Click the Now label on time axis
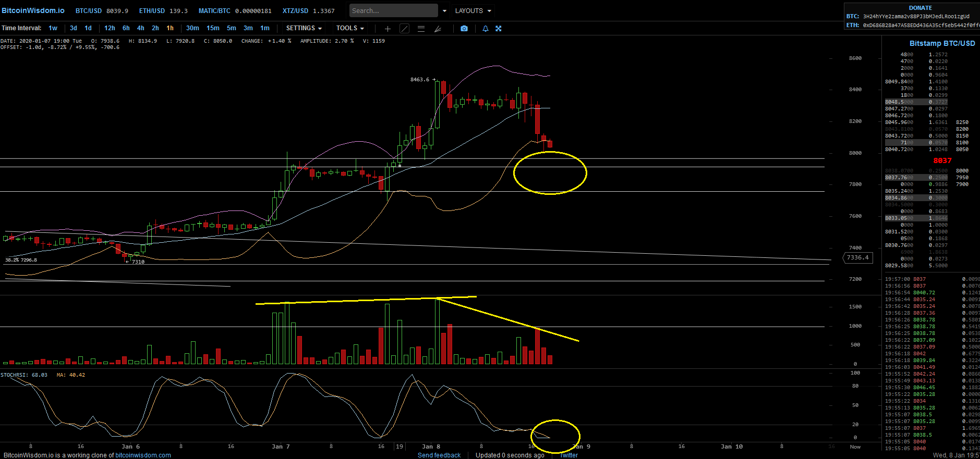The image size is (980, 459). (855, 447)
